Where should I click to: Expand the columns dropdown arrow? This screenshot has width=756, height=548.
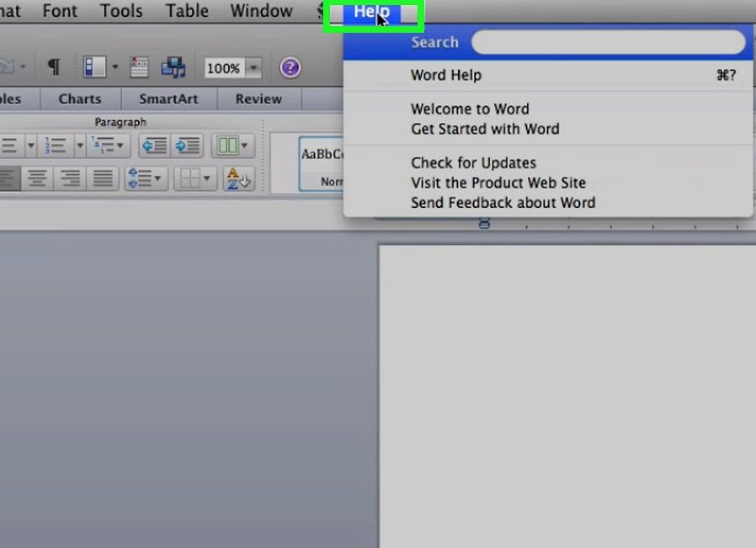tap(245, 145)
